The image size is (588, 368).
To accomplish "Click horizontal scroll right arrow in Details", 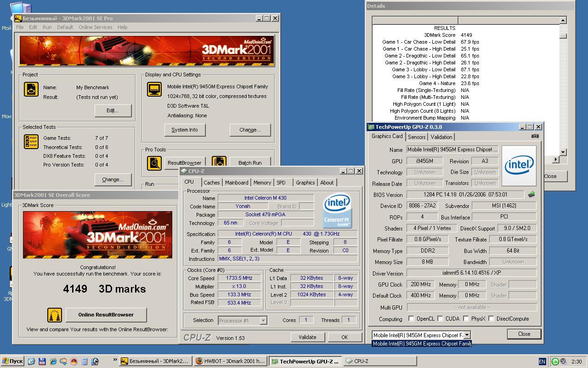I will point(556,159).
